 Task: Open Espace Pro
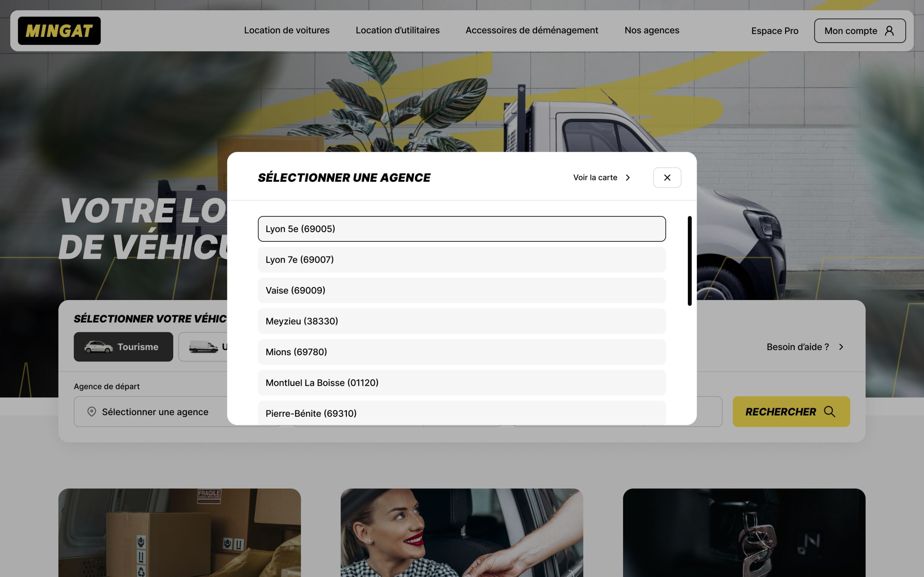pyautogui.click(x=774, y=31)
